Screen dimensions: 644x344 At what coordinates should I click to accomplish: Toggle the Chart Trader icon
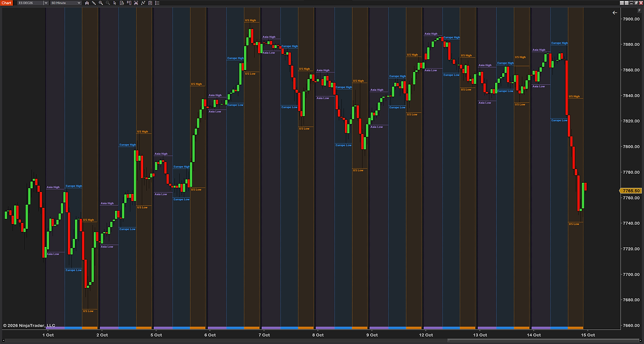click(x=129, y=3)
